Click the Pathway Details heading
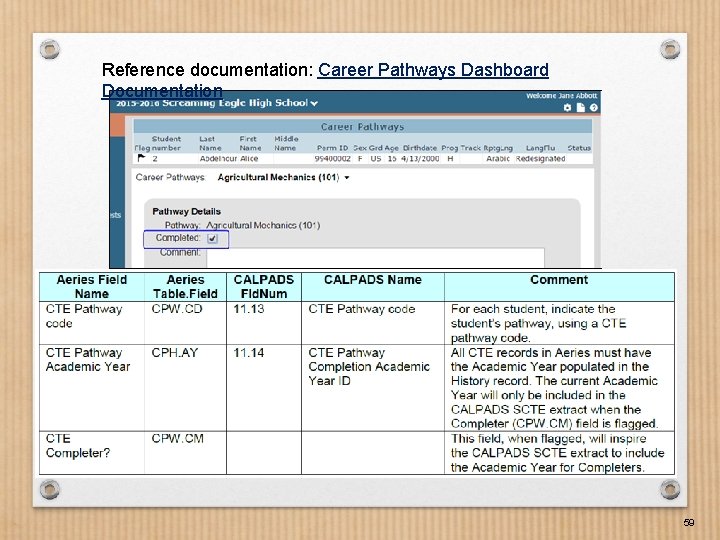The image size is (720, 540). pos(186,211)
